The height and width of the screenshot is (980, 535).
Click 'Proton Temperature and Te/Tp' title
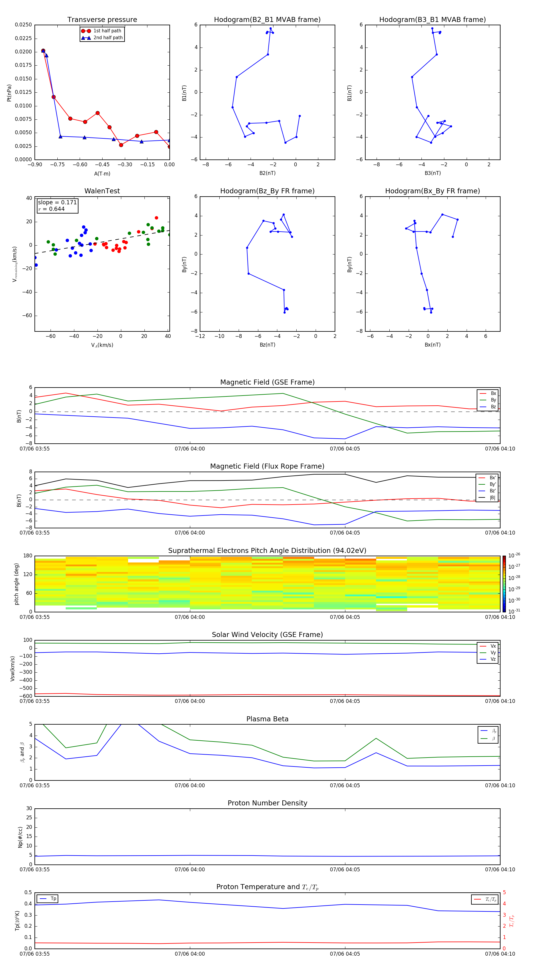pos(267,887)
